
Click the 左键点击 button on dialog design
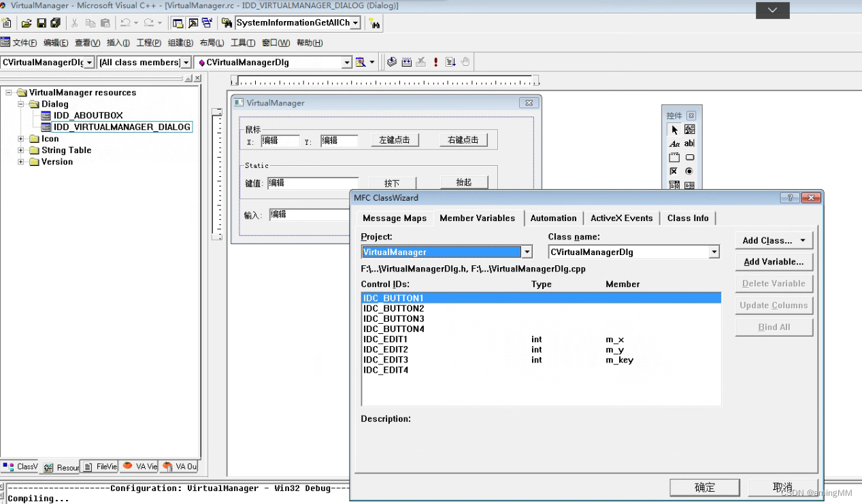point(395,140)
